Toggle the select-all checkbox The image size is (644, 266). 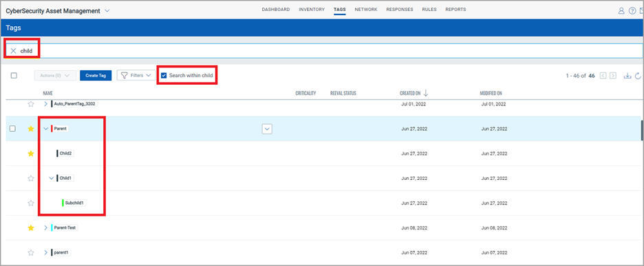coord(14,76)
